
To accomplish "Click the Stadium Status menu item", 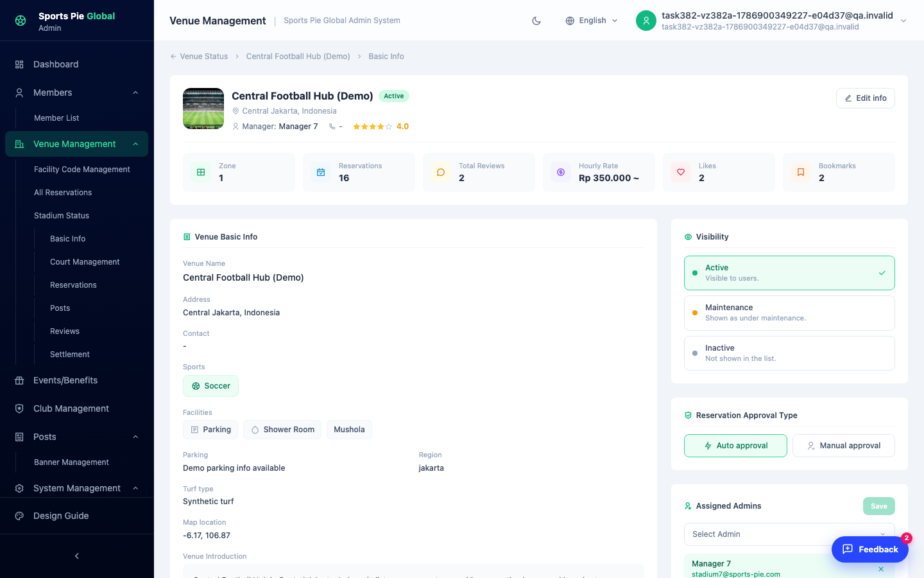I will 62,216.
